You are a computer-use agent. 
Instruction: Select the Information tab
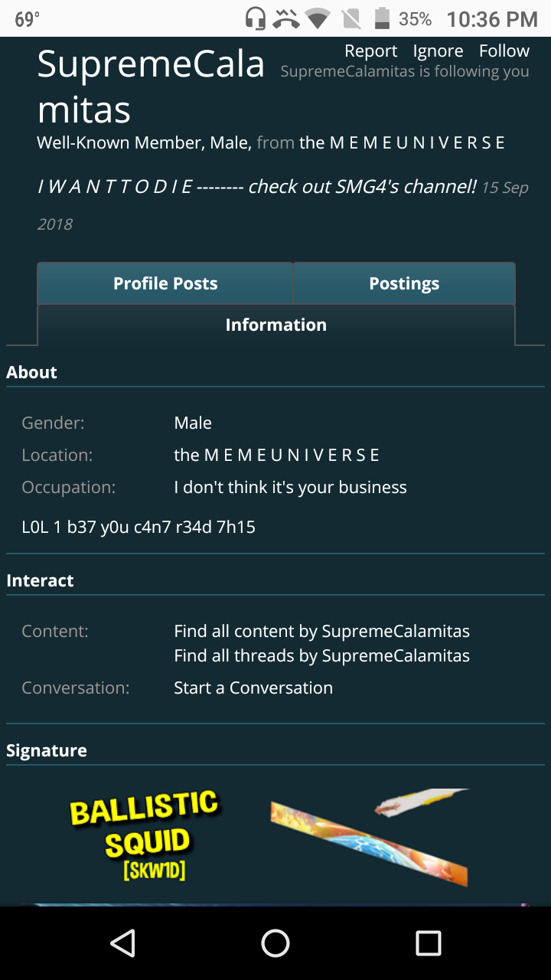[275, 325]
